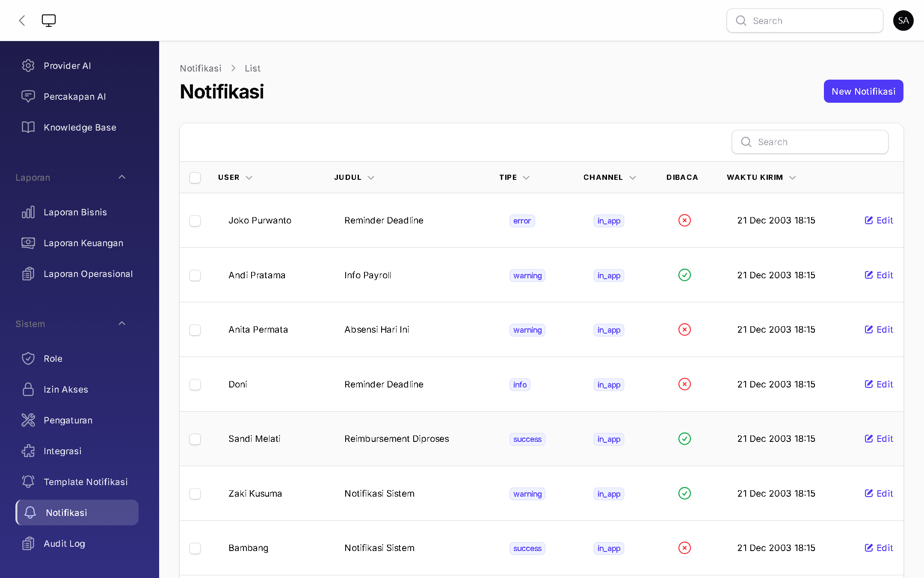Click read checkmark icon for Andi Pratama
Screen dimensions: 924x578
pos(684,275)
